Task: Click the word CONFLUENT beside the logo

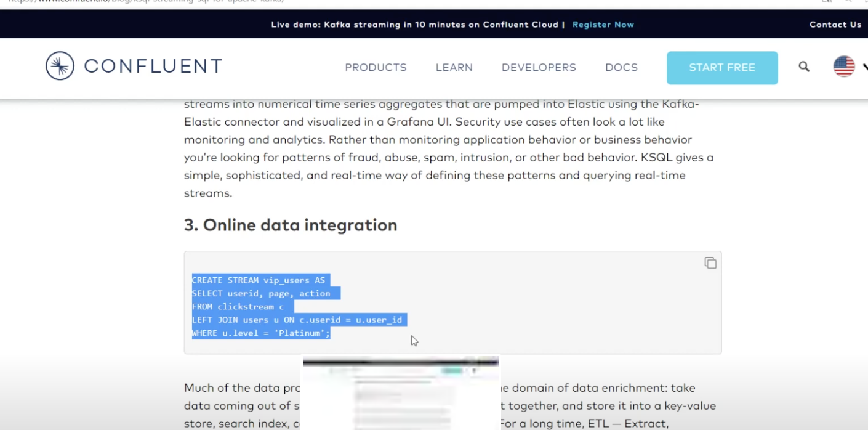Action: [x=153, y=66]
